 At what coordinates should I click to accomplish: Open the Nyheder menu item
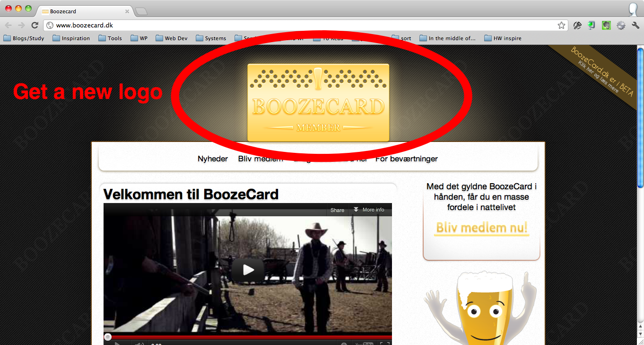(x=213, y=159)
